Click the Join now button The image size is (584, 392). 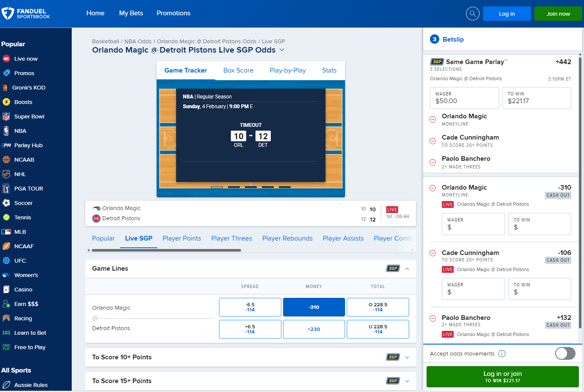(558, 14)
